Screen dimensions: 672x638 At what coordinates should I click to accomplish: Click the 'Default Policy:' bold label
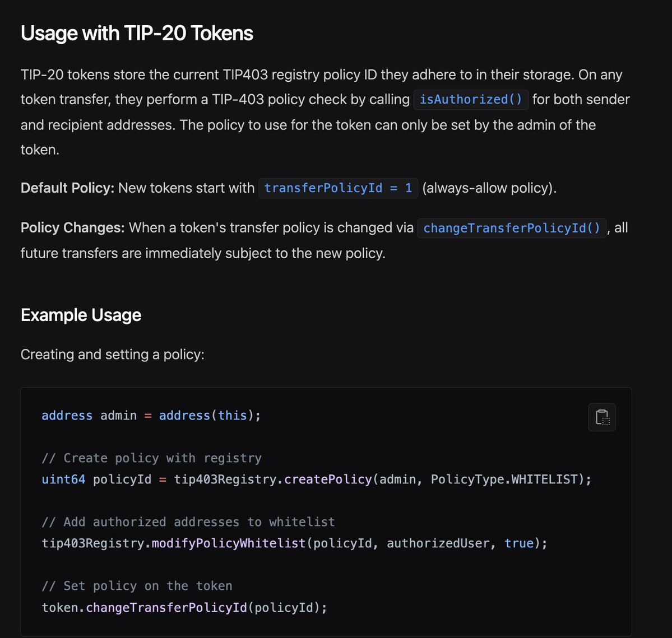tap(67, 188)
